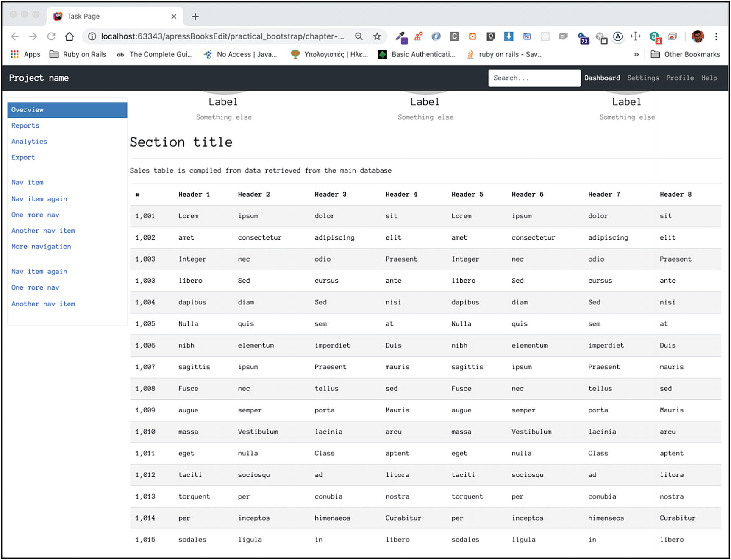Open Settings from the top navbar
Screen dimensions: 731x560
643,78
